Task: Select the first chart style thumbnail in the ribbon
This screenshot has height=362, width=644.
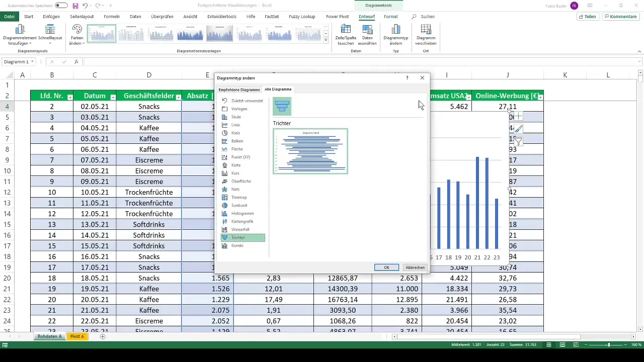Action: (102, 34)
